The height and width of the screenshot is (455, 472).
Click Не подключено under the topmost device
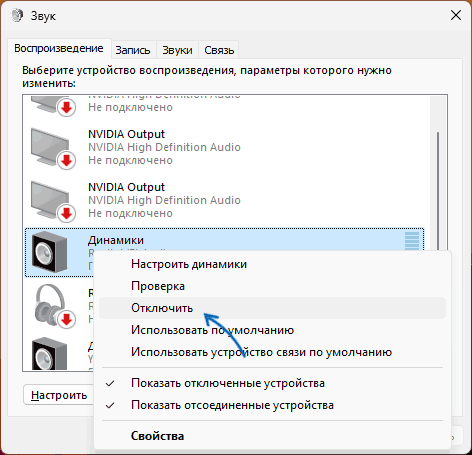coord(130,107)
